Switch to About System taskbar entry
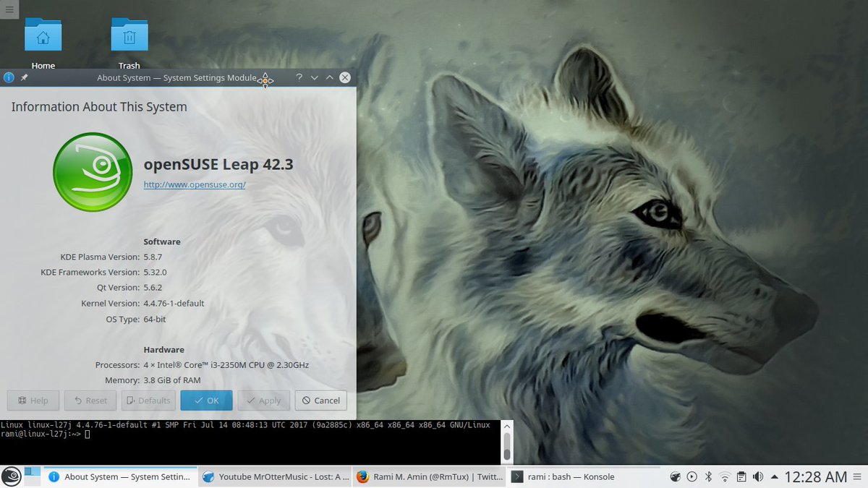This screenshot has height=488, width=868. (x=120, y=476)
